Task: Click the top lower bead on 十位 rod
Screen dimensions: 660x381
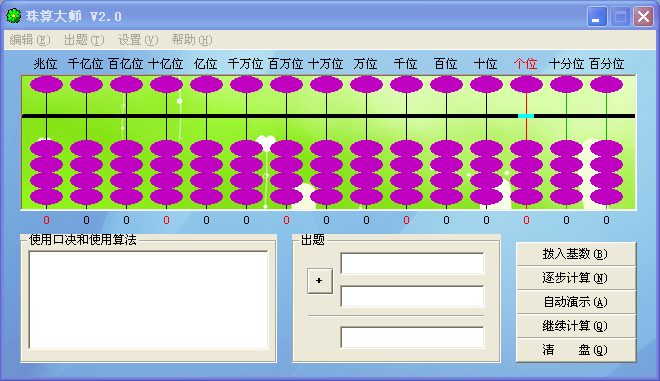Action: click(486, 148)
